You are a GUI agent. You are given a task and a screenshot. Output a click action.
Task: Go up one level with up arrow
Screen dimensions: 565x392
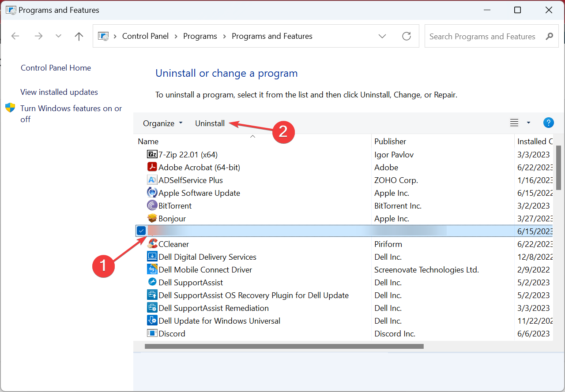(79, 36)
